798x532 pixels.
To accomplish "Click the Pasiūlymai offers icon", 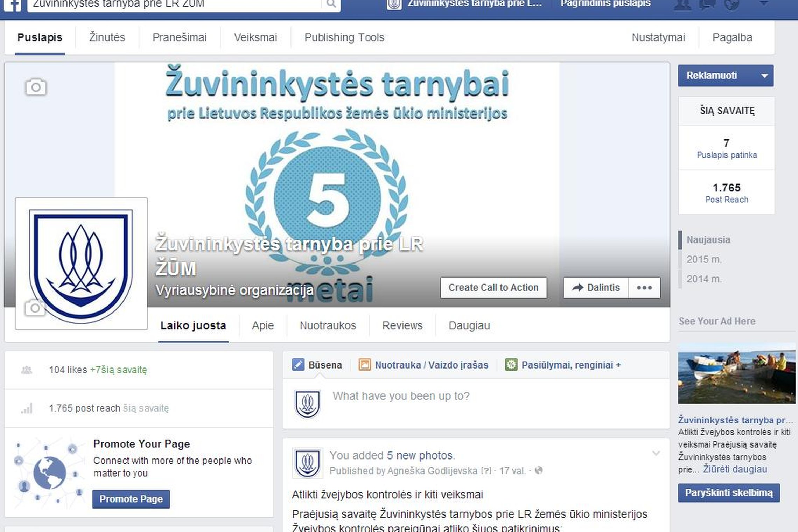I will pyautogui.click(x=511, y=365).
